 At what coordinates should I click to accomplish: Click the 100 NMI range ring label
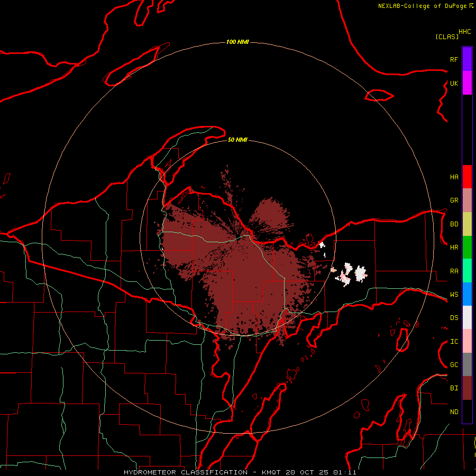pos(237,42)
